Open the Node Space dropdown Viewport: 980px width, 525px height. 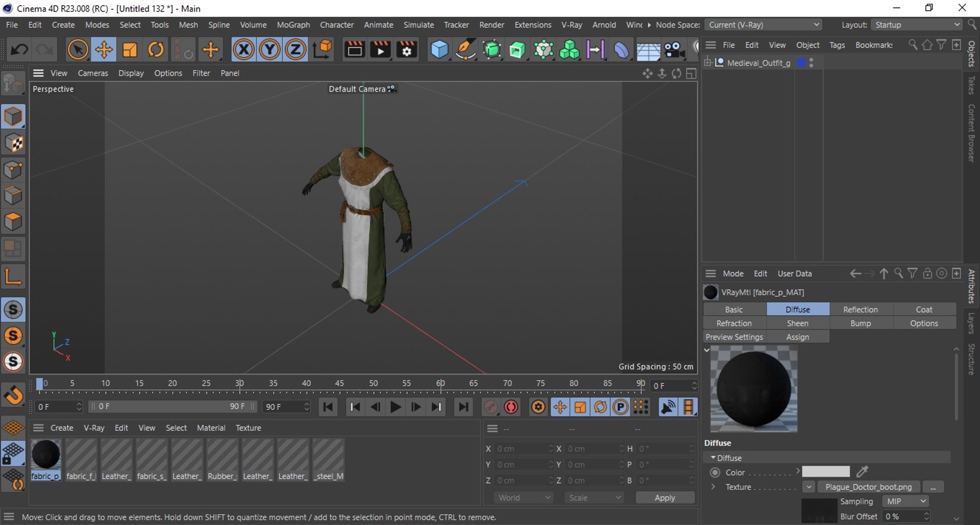pos(763,25)
